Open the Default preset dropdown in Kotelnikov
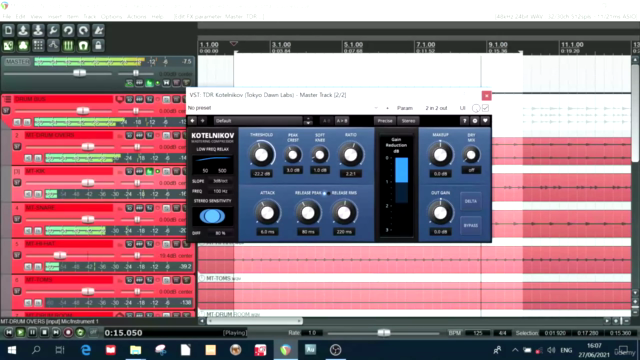 pos(258,121)
